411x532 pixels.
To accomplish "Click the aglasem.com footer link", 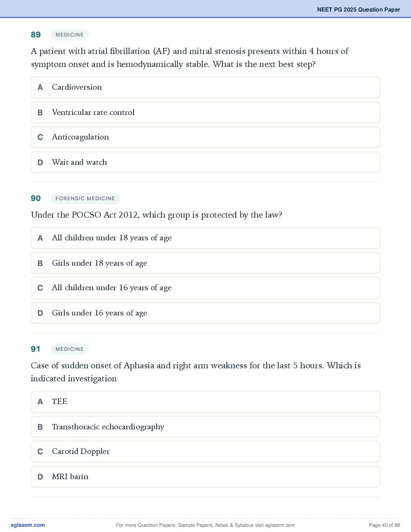I will (28, 525).
